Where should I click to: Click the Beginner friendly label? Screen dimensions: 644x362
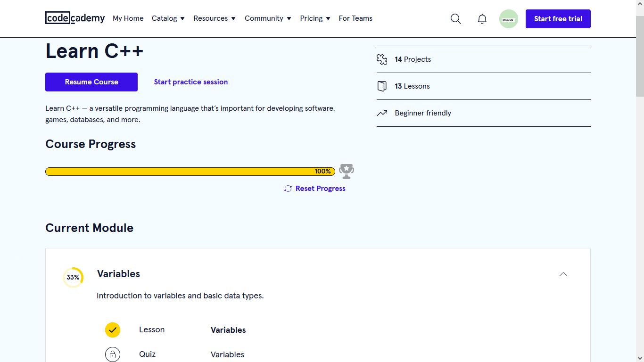coord(423,113)
